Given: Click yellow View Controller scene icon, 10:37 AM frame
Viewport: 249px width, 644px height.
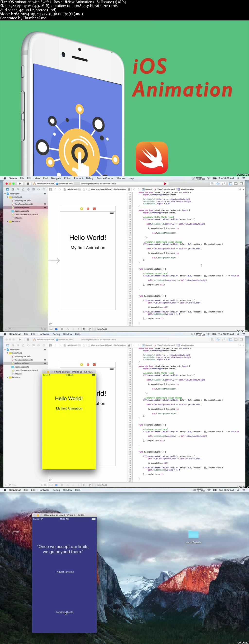Looking at the screenshot, I should coord(82,208).
